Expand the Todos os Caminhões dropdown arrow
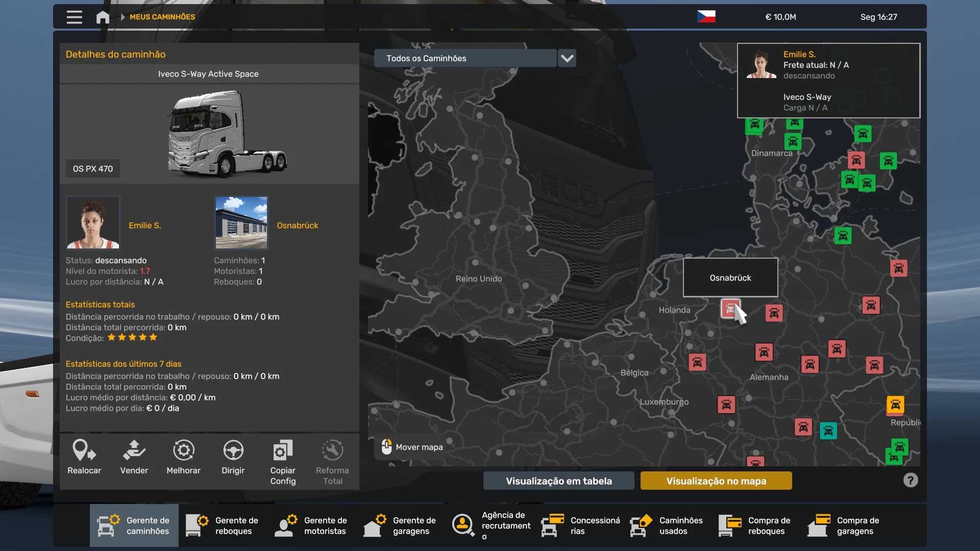The width and height of the screenshot is (980, 551). tap(567, 59)
